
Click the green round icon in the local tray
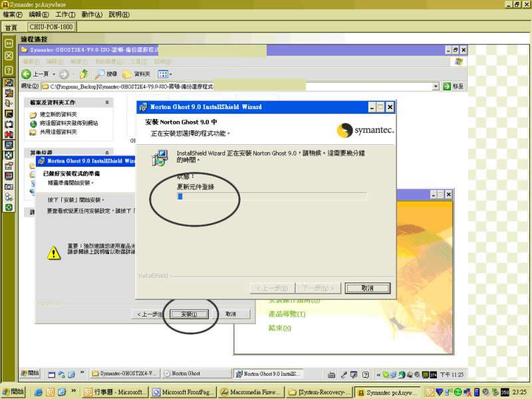pos(458,392)
